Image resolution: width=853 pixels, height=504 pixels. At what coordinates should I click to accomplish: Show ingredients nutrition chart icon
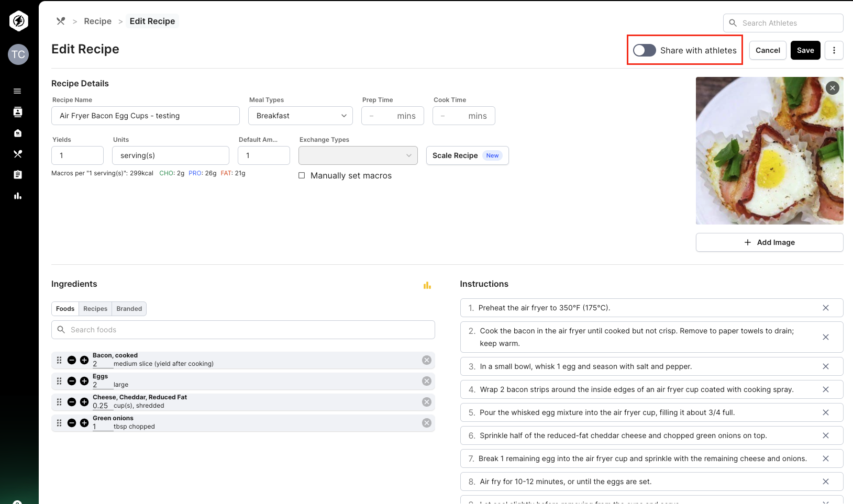[x=427, y=285]
